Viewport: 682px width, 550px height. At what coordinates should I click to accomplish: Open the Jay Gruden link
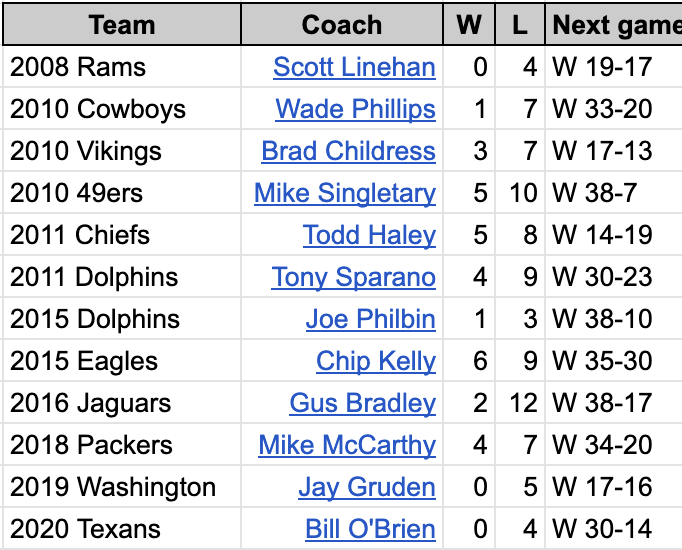pos(367,487)
